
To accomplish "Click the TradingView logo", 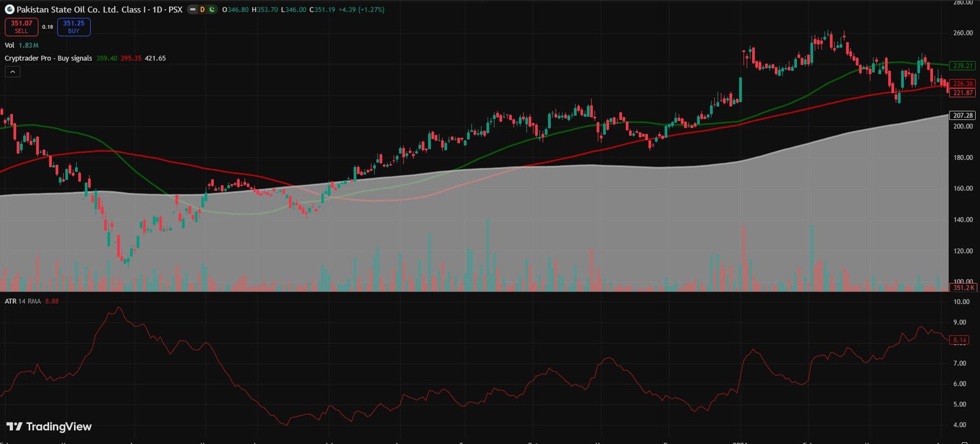I will tap(49, 427).
